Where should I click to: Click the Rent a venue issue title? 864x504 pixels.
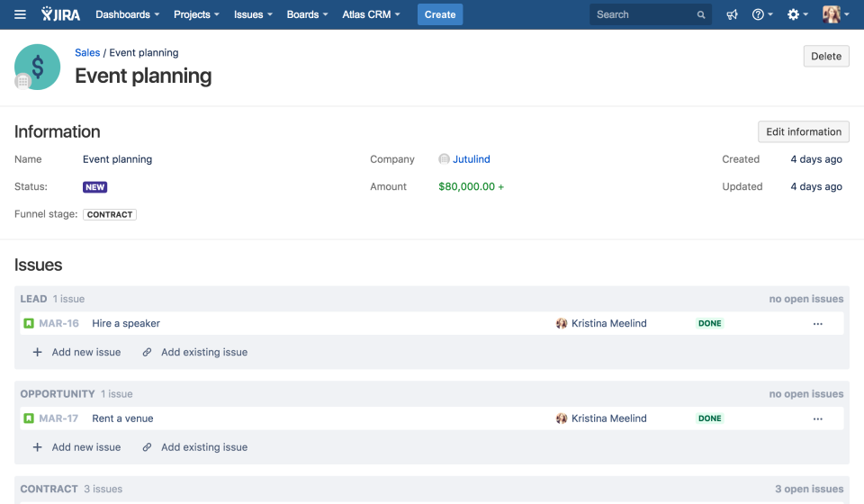pyautogui.click(x=122, y=418)
